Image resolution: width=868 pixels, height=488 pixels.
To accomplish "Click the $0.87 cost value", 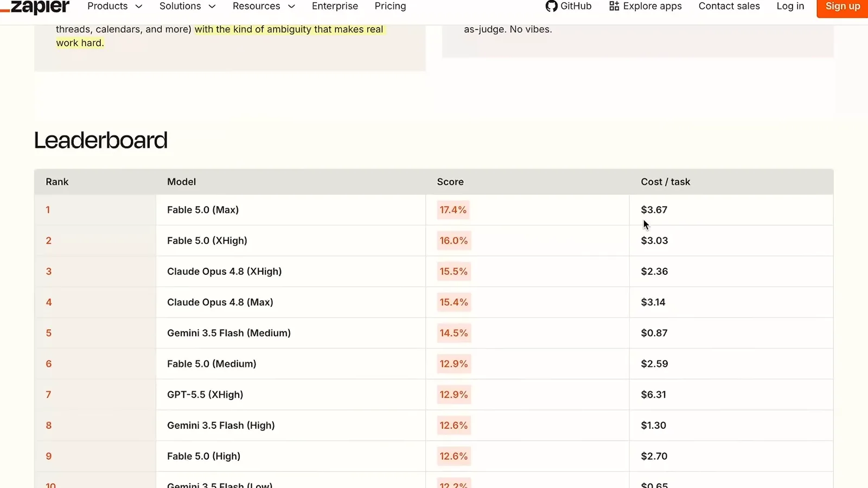I will point(654,333).
